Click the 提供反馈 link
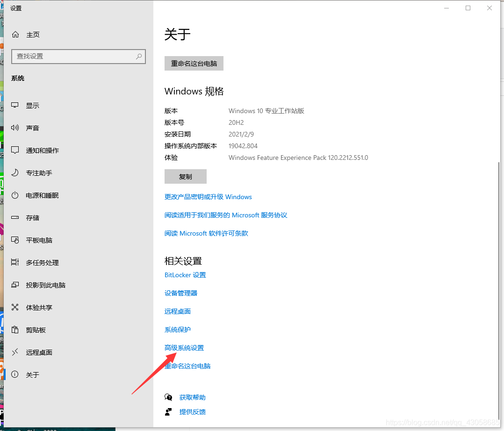504x431 pixels. pyautogui.click(x=192, y=412)
